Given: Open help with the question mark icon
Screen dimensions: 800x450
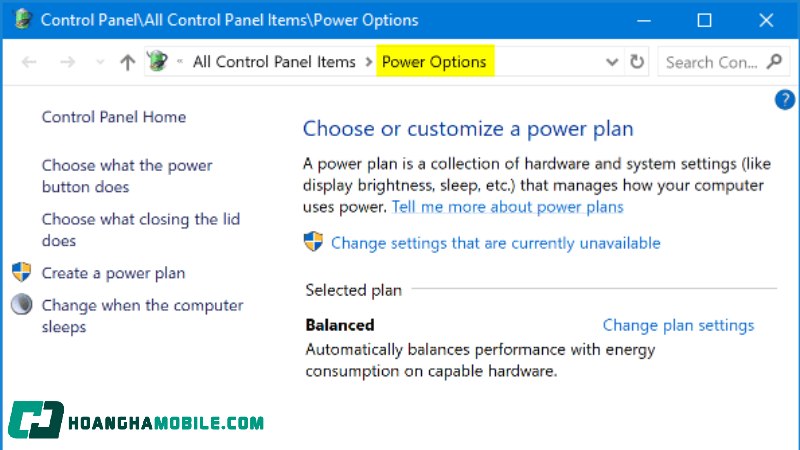Looking at the screenshot, I should point(785,99).
